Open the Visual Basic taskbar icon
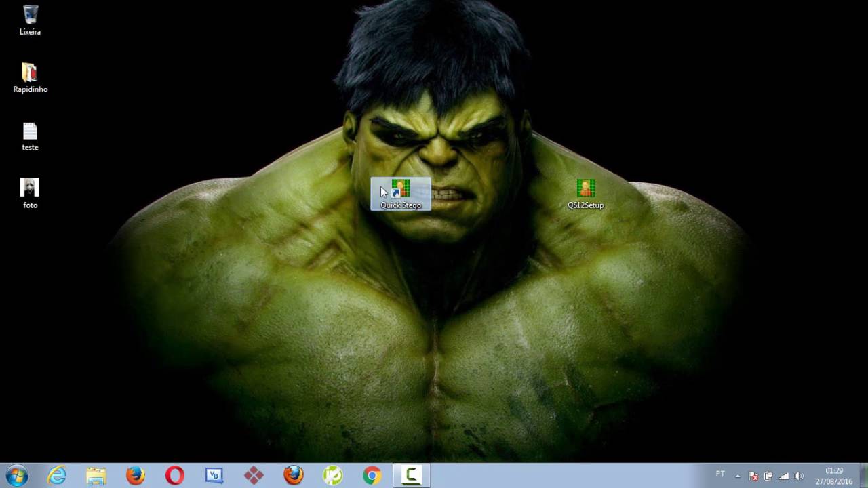This screenshot has height=488, width=868. point(214,476)
